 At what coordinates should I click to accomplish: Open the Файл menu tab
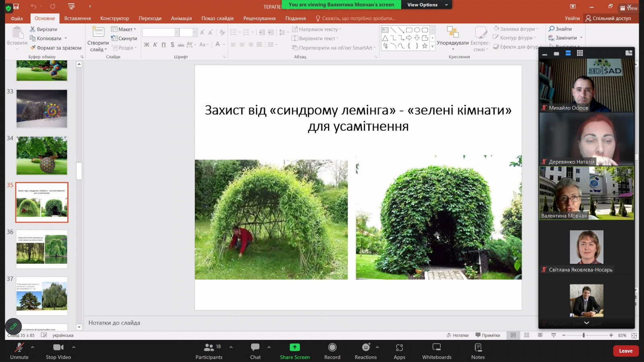(17, 19)
